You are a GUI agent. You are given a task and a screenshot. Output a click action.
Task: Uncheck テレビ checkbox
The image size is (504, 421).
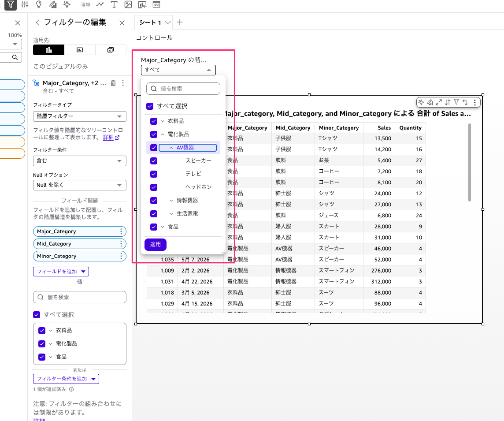coord(154,174)
